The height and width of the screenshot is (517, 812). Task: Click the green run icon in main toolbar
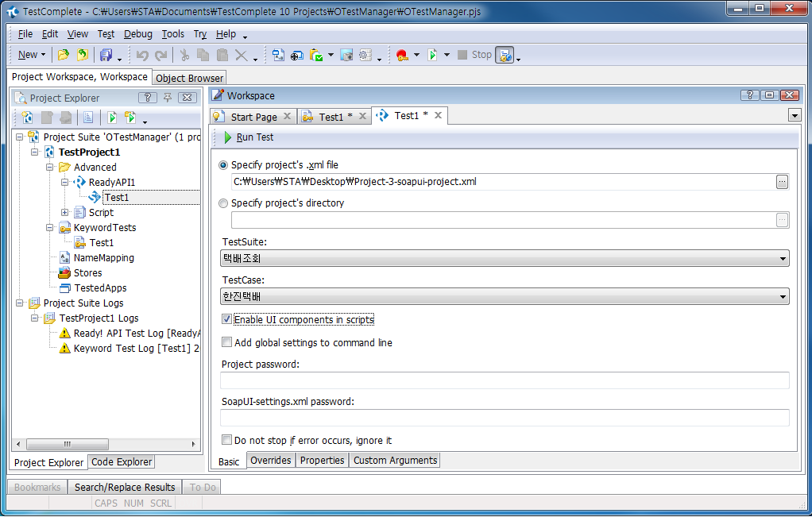click(431, 55)
